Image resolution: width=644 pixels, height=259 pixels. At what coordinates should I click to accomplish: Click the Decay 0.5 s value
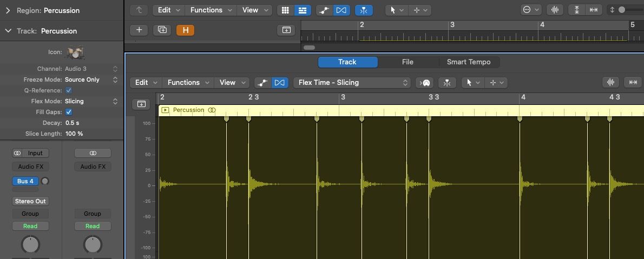point(73,123)
